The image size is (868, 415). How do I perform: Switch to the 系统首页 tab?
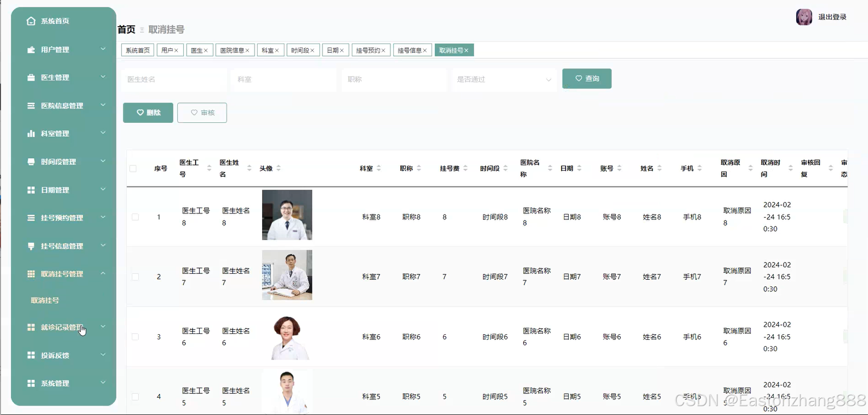tap(138, 51)
